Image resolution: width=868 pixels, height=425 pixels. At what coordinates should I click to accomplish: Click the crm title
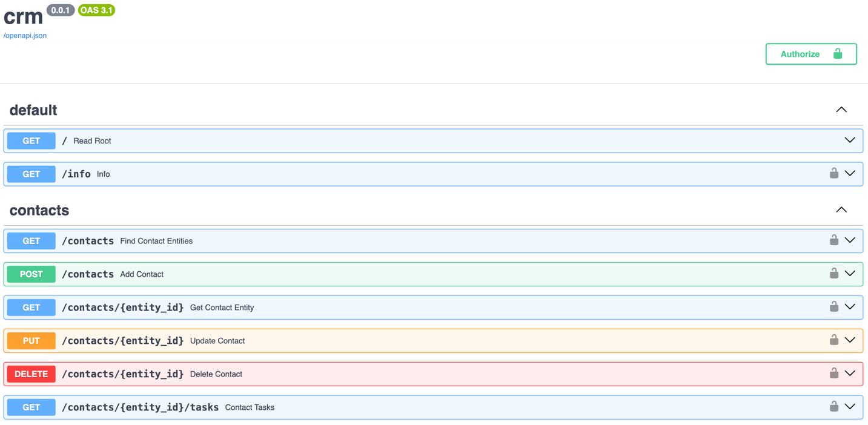(23, 16)
